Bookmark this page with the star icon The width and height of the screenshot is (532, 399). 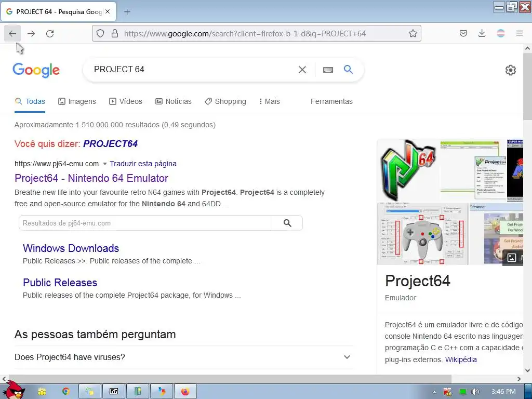(x=413, y=33)
